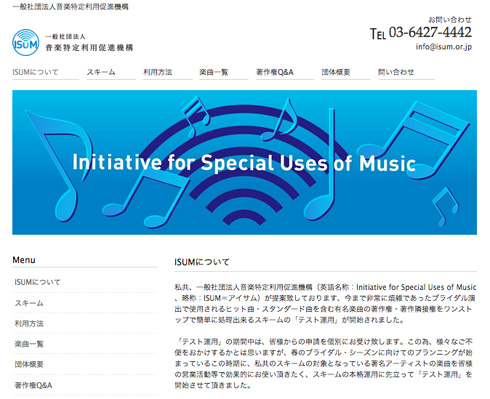Screen dimensions: 490x399
Task: Click the ISUM circular logo icon
Action: tap(26, 43)
